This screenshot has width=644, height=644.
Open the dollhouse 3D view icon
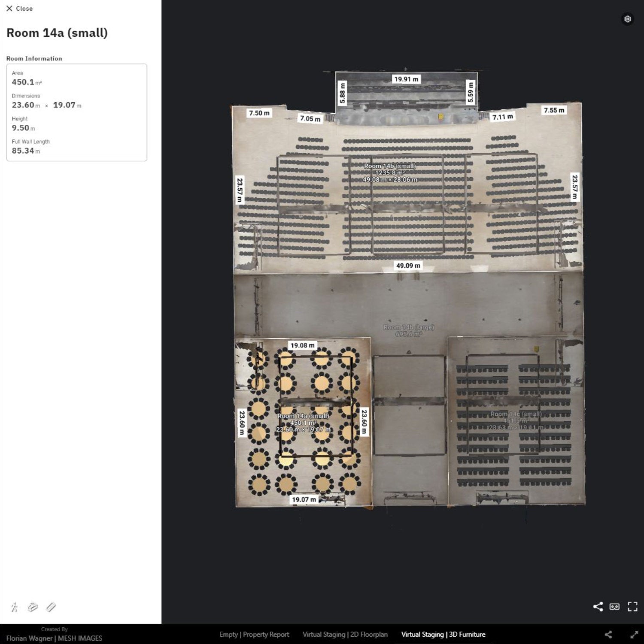coord(33,607)
